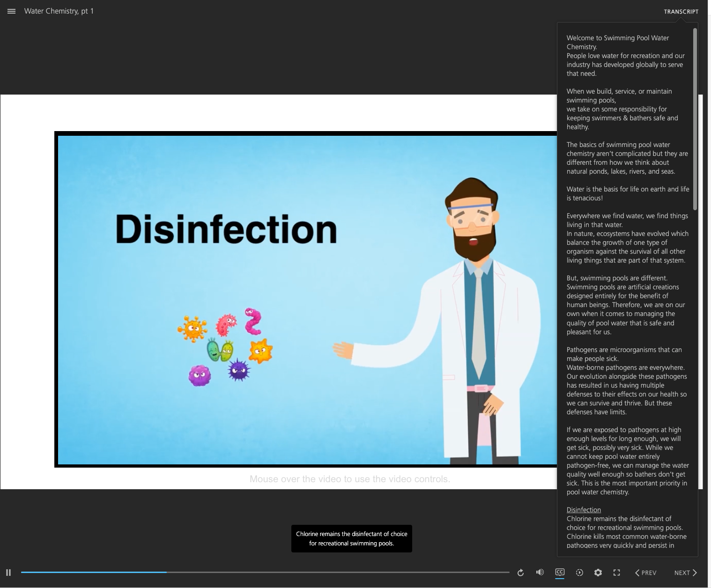
Task: Enter fullscreen mode
Action: (617, 573)
